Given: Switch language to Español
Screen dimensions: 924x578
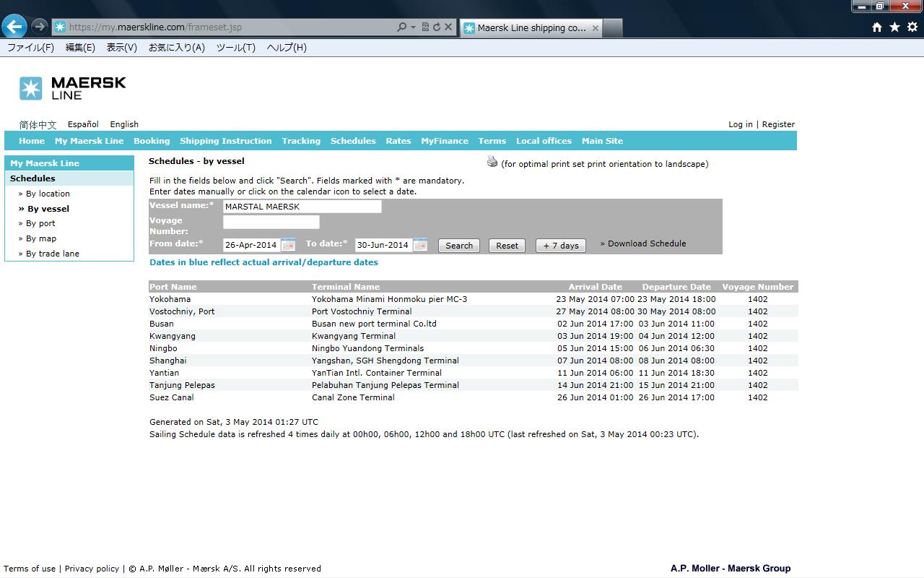Looking at the screenshot, I should pyautogui.click(x=83, y=124).
